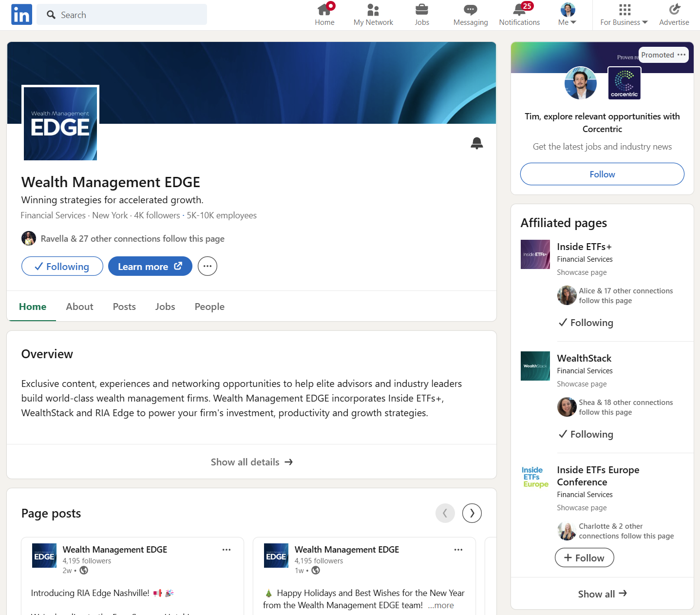
Task: Advance page posts with next arrow
Action: [x=472, y=513]
